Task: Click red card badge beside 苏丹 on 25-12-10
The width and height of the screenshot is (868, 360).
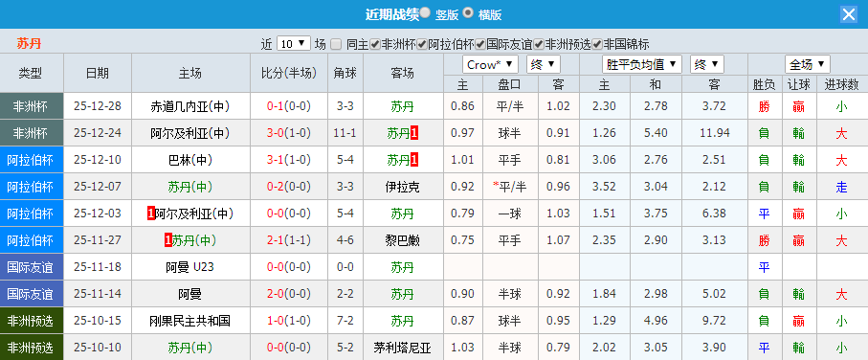Action: [x=414, y=160]
